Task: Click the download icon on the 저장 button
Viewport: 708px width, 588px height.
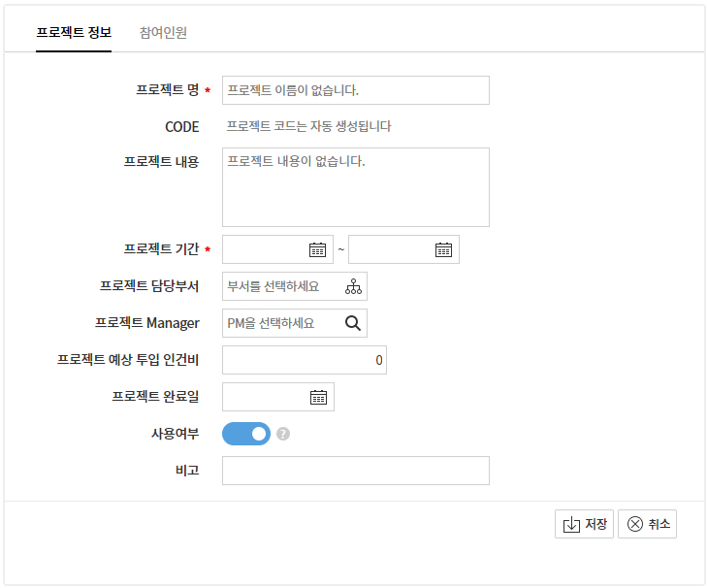Action: 571,525
